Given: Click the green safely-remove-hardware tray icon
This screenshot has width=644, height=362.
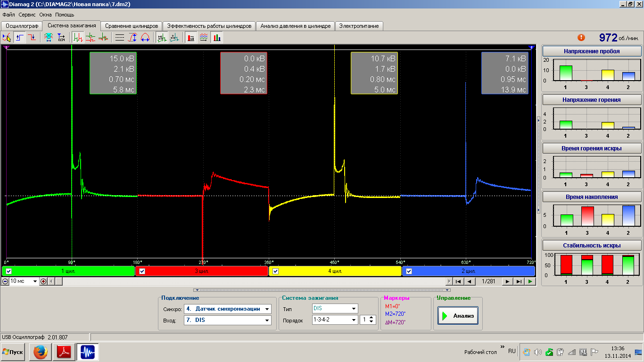Looking at the screenshot, I should (549, 352).
